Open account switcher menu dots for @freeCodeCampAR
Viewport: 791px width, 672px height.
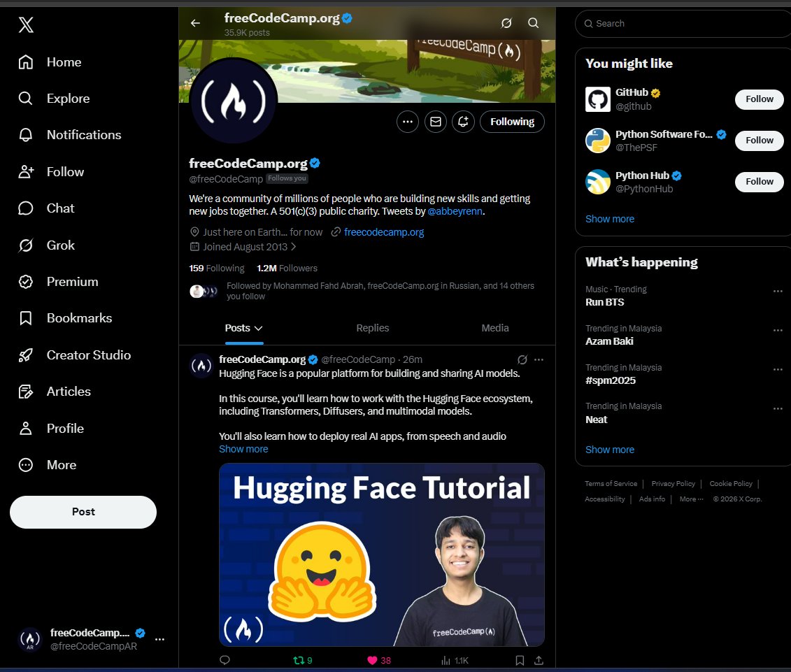click(160, 639)
